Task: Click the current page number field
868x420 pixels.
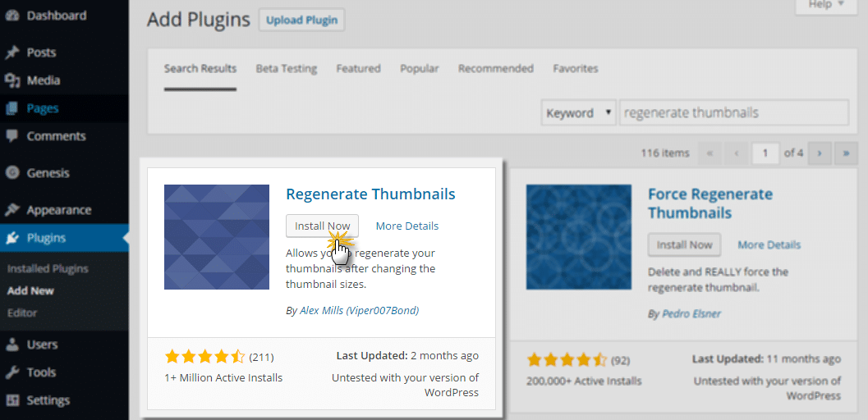Action: point(765,153)
